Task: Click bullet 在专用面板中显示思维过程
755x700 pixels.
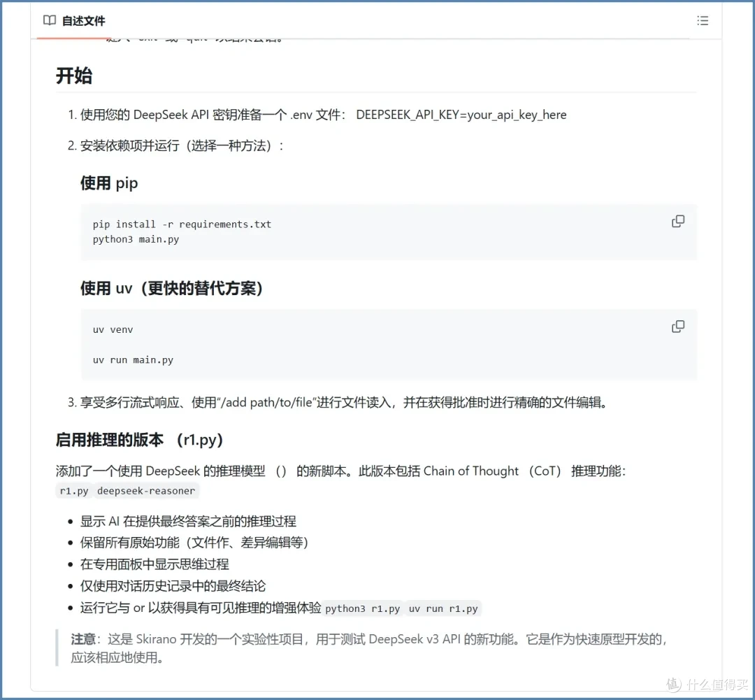Action: click(154, 564)
